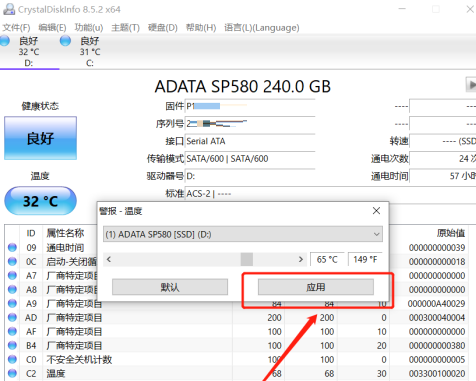Click the 32 °C temperature indicator
Image resolution: width=476 pixels, height=381 pixels.
pos(40,201)
